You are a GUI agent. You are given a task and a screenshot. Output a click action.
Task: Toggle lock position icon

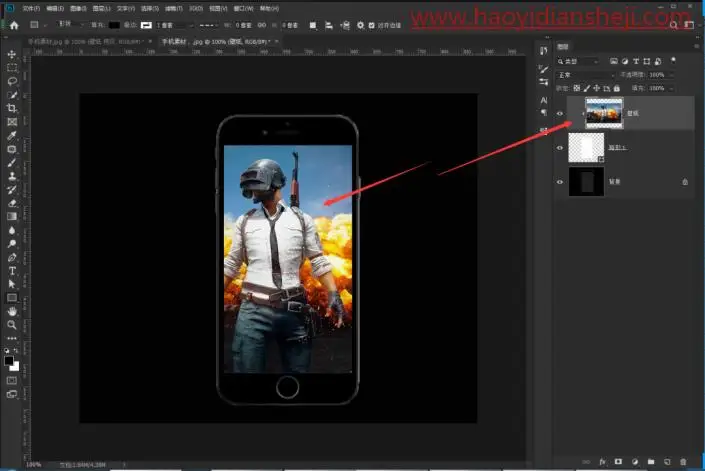(597, 88)
